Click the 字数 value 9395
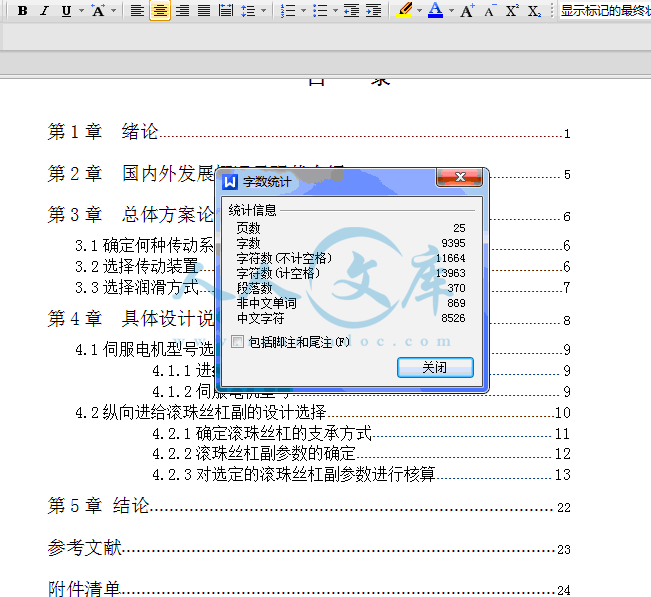Image resolution: width=651 pixels, height=597 pixels. pyautogui.click(x=453, y=243)
